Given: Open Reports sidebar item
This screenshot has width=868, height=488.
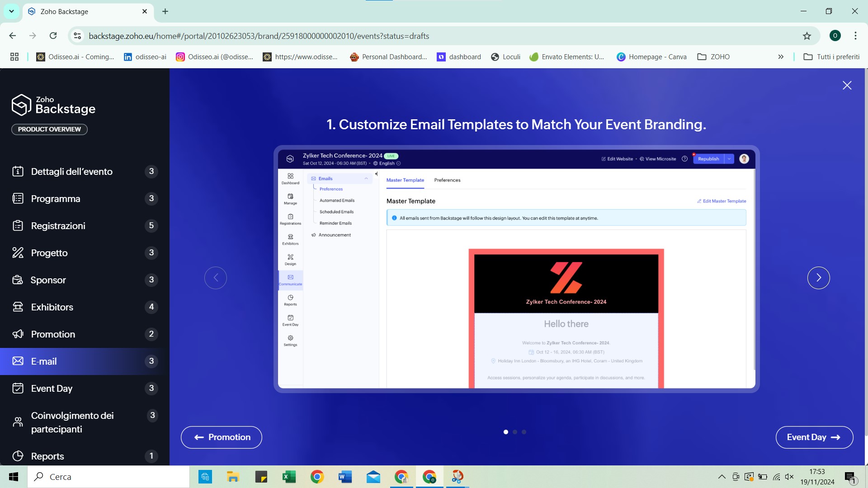Looking at the screenshot, I should pos(85,456).
